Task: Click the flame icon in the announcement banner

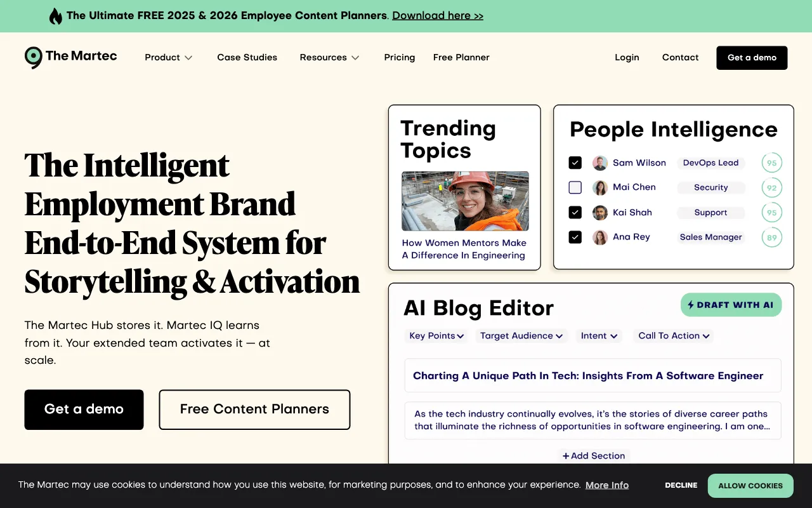Action: coord(56,16)
